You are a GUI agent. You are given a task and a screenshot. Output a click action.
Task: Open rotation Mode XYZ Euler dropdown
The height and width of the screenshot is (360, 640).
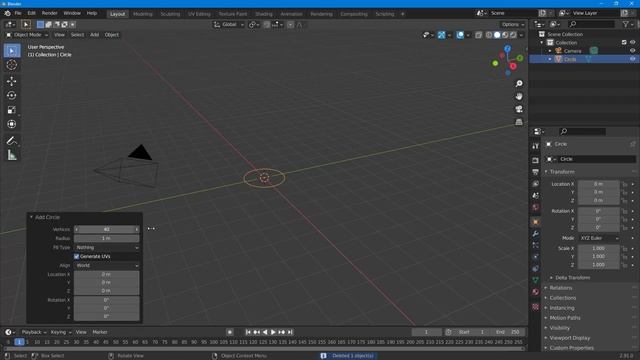[599, 238]
